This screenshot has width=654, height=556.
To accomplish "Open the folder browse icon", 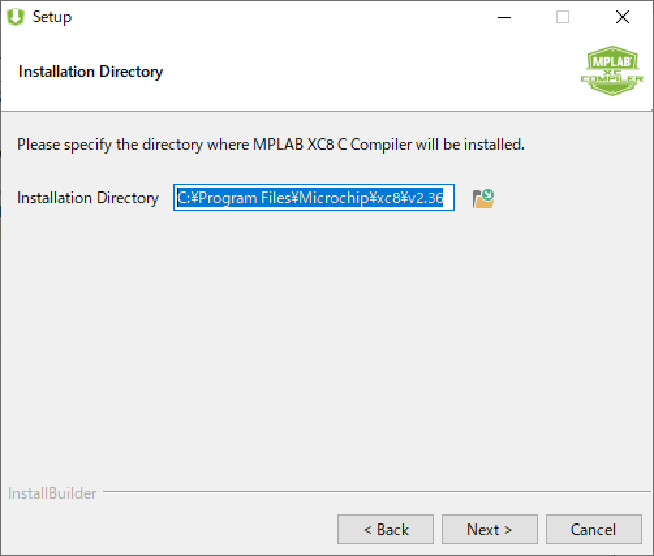I will tap(483, 198).
